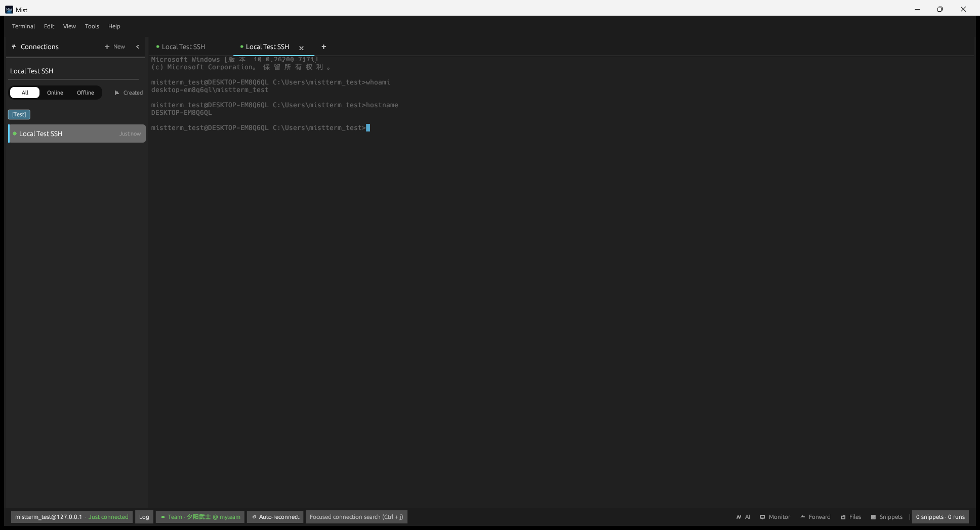Change the Created sort order
Screen dimensions: 980x530
129,93
